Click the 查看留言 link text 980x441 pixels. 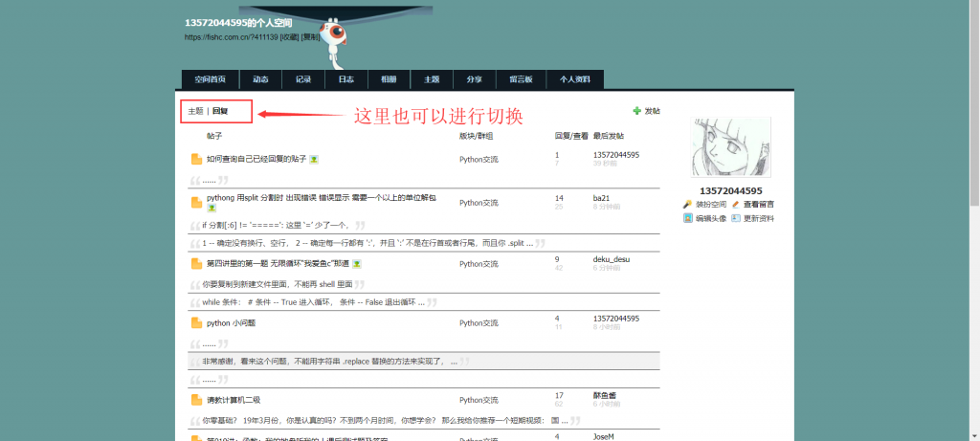click(x=759, y=205)
